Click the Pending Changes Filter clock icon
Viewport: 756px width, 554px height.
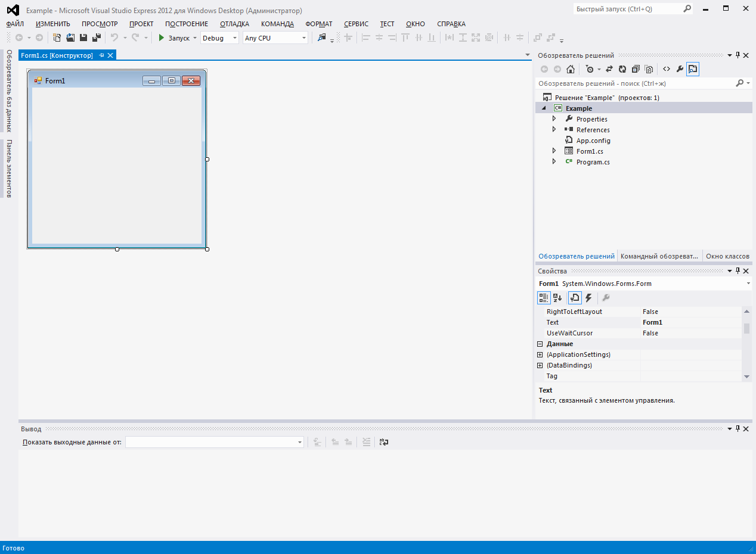pos(590,69)
